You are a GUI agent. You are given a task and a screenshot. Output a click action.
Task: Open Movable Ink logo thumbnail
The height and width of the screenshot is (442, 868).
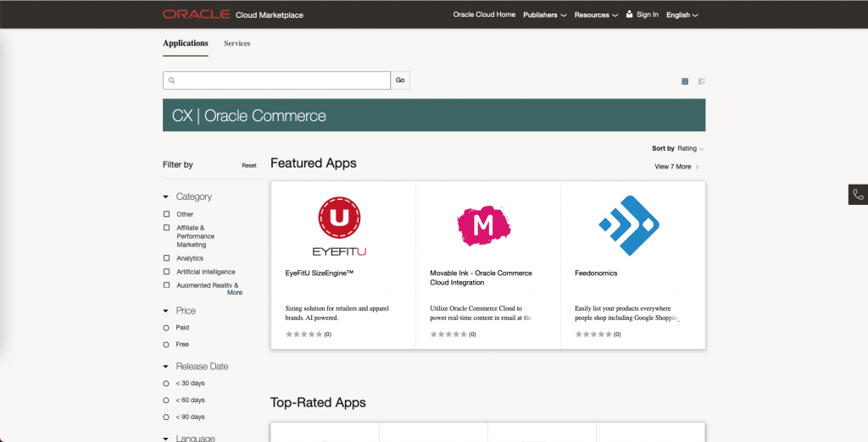click(x=484, y=226)
